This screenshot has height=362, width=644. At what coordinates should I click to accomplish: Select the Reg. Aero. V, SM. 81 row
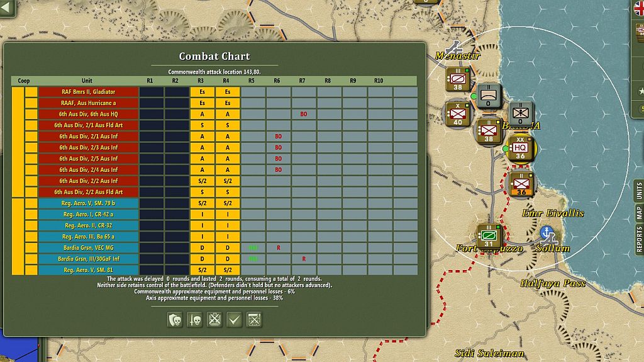pyautogui.click(x=88, y=270)
